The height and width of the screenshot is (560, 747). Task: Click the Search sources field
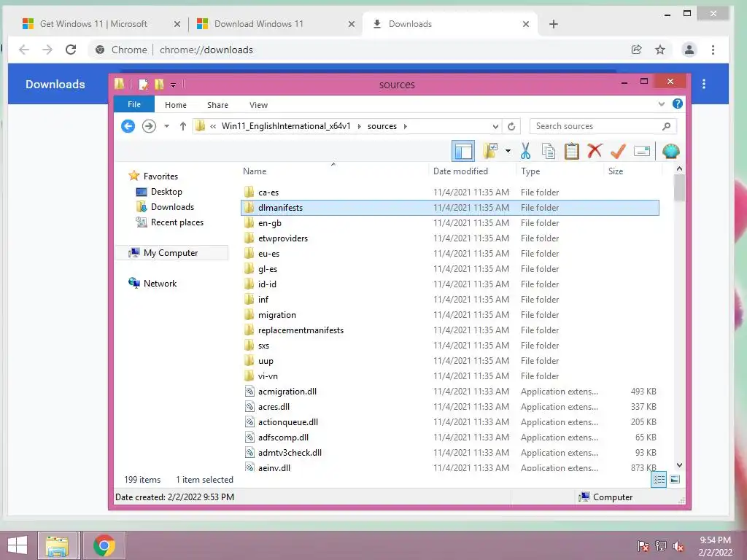click(x=603, y=126)
